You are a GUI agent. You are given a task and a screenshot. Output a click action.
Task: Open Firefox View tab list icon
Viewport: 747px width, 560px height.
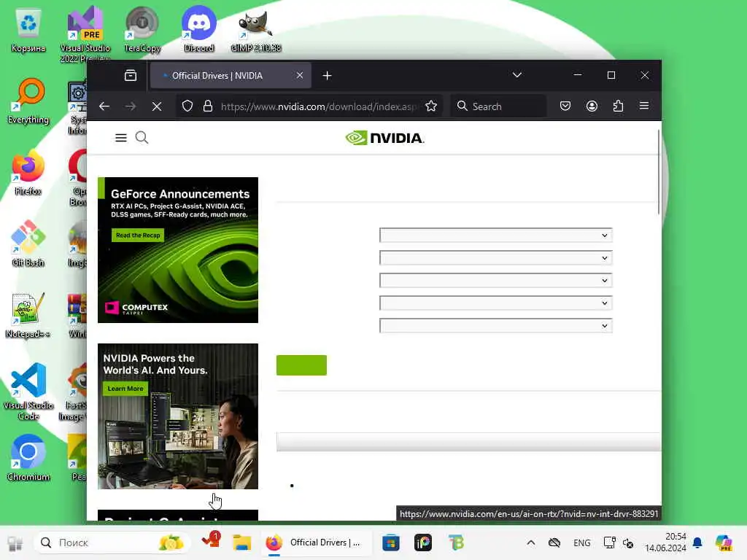pos(131,75)
